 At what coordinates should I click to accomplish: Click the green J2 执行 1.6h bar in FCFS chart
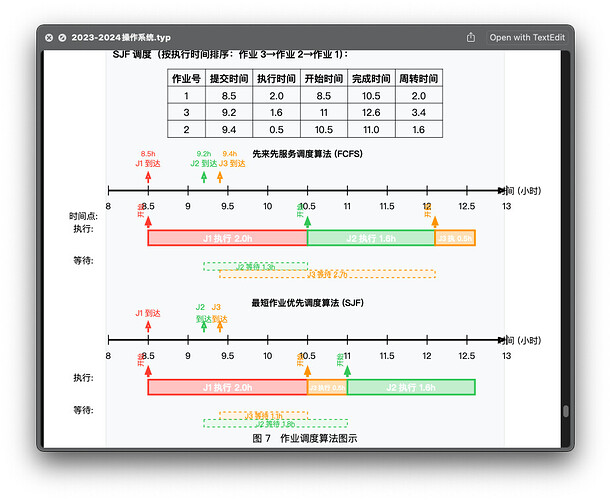point(370,238)
